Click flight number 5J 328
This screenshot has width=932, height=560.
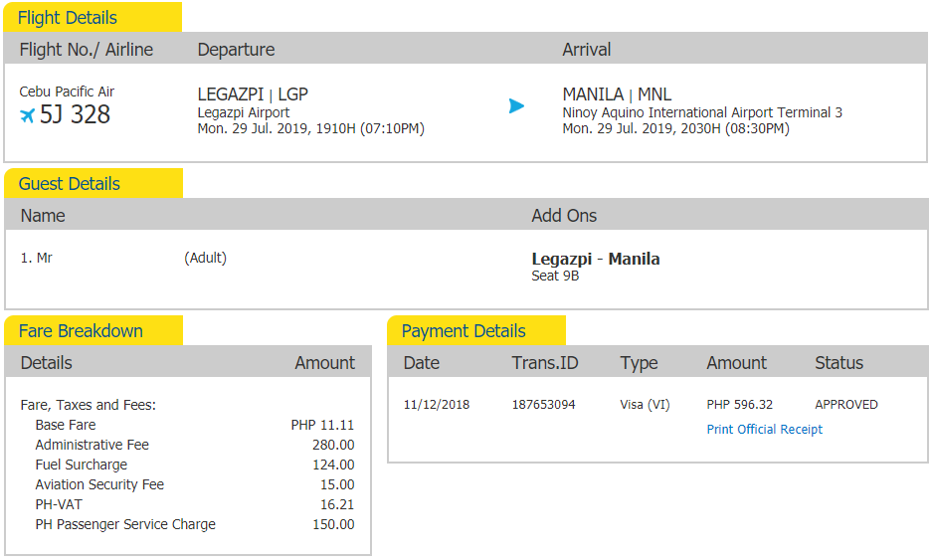[x=75, y=114]
